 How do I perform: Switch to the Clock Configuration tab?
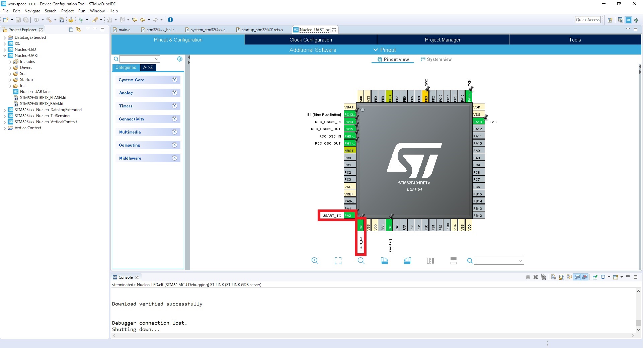(x=311, y=39)
